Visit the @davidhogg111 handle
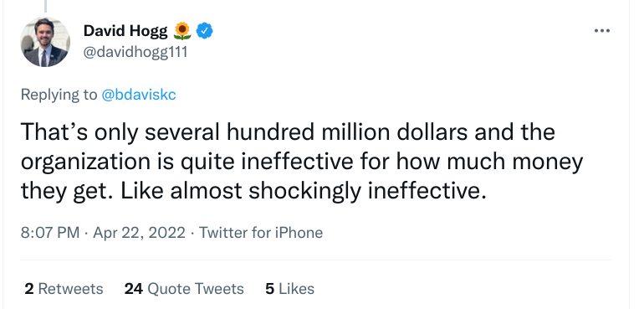Screen dimensions: 644x309 click(135, 52)
